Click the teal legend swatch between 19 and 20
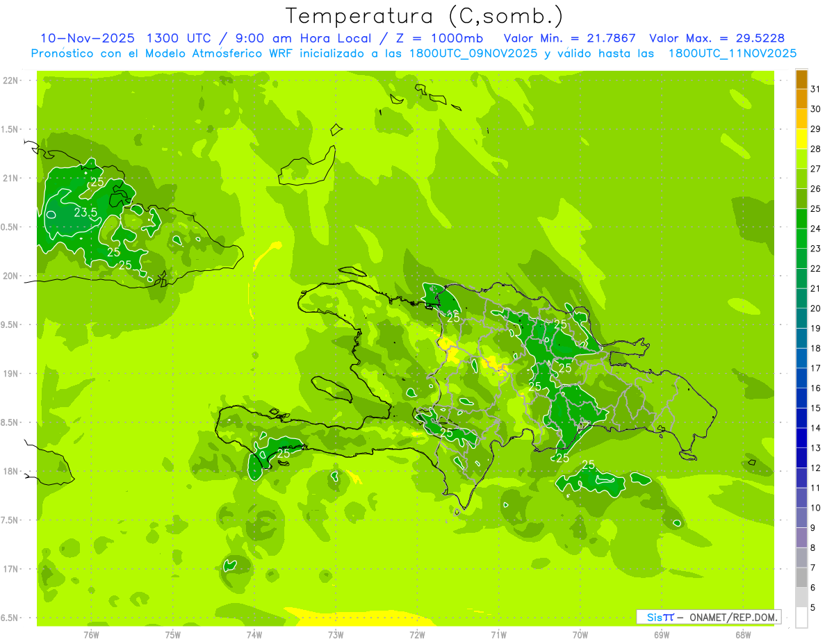Screen dimensions: 834x644 click(x=801, y=318)
